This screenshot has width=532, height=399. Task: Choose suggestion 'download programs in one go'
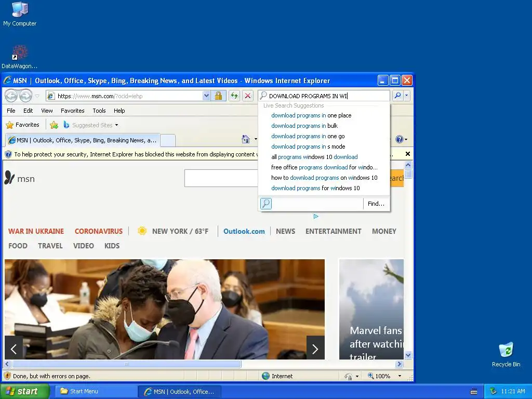[x=308, y=137]
